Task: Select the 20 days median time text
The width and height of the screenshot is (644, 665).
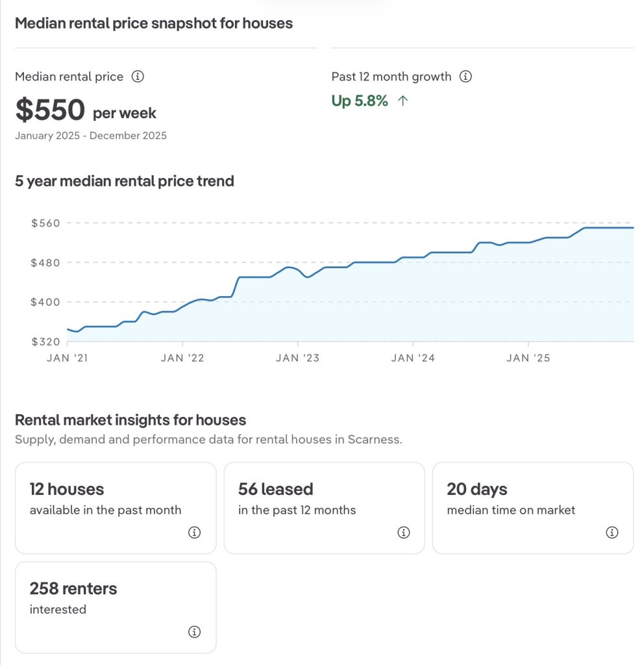Action: click(x=511, y=510)
